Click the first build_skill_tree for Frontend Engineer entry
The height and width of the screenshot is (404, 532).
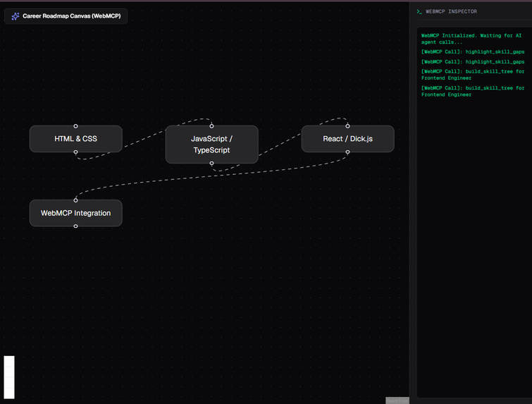[473, 75]
